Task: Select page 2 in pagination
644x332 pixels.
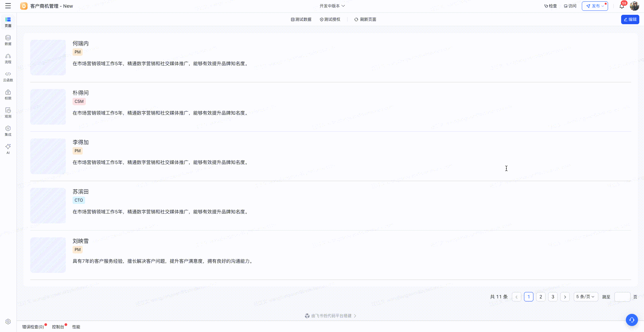Action: [x=541, y=297]
